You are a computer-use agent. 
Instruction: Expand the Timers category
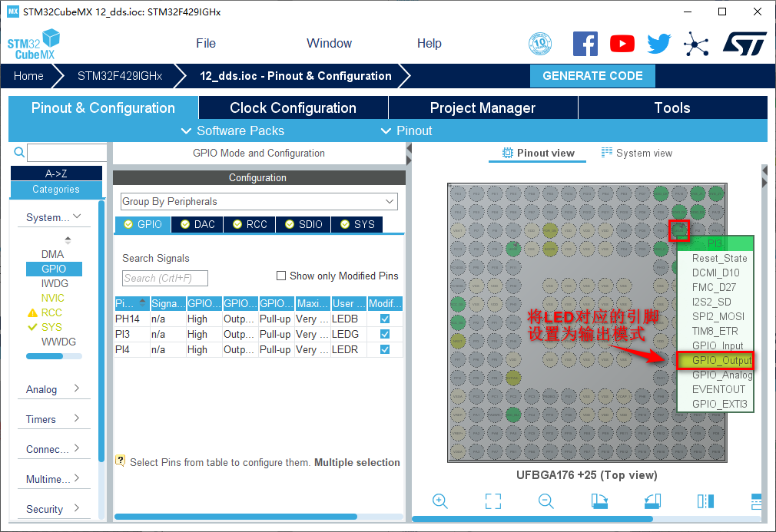[53, 419]
